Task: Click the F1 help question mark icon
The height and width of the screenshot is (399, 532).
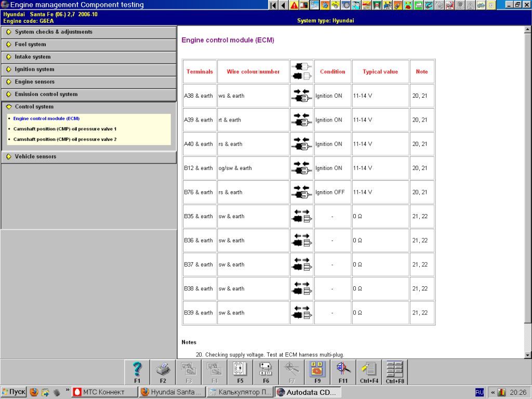Action: point(137,369)
